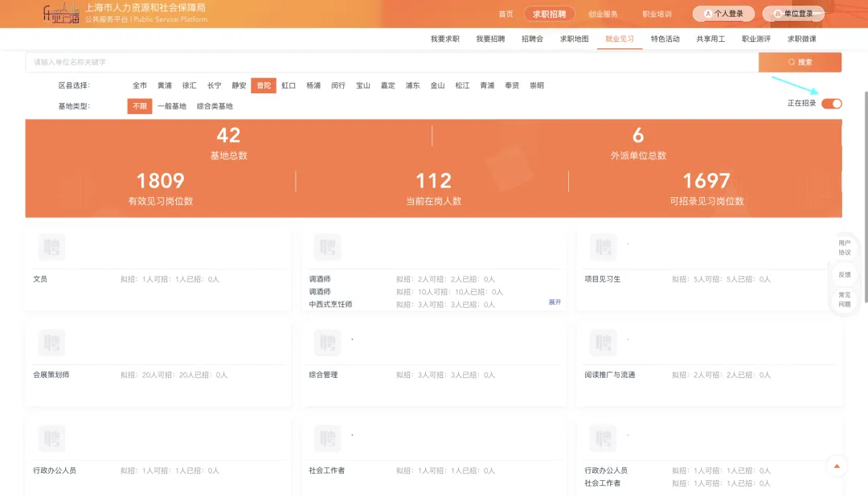The image size is (868, 497).
Task: Select the 宝山 district filter
Action: pos(363,85)
